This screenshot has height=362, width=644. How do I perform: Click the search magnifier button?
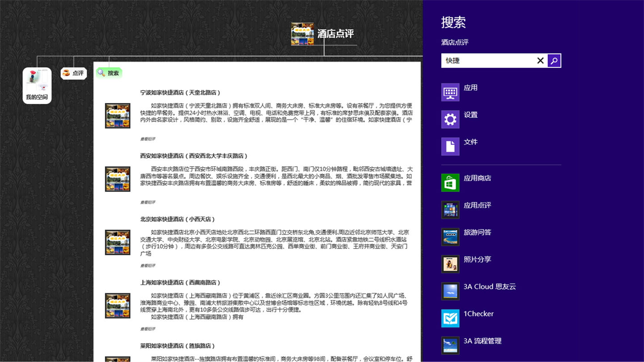(554, 61)
